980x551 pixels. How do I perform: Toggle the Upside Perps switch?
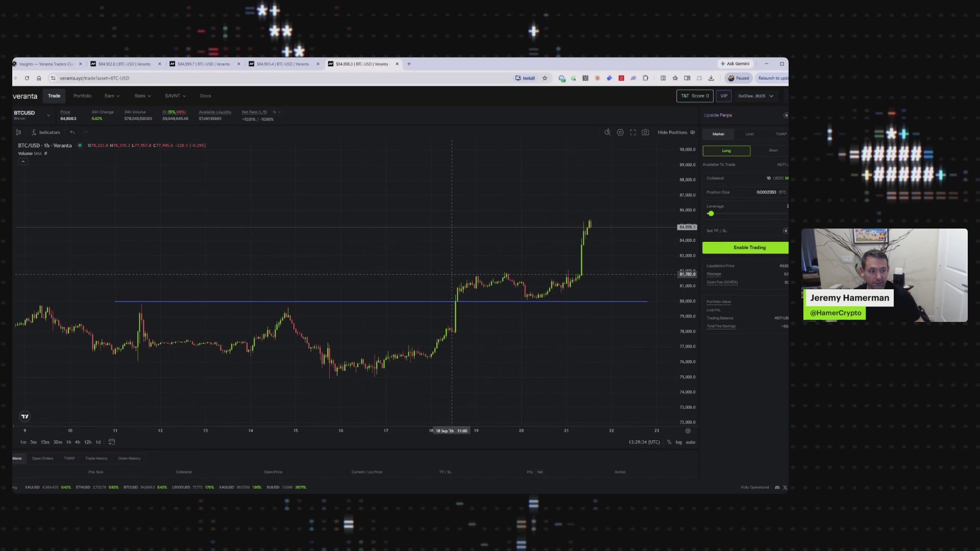pyautogui.click(x=786, y=115)
